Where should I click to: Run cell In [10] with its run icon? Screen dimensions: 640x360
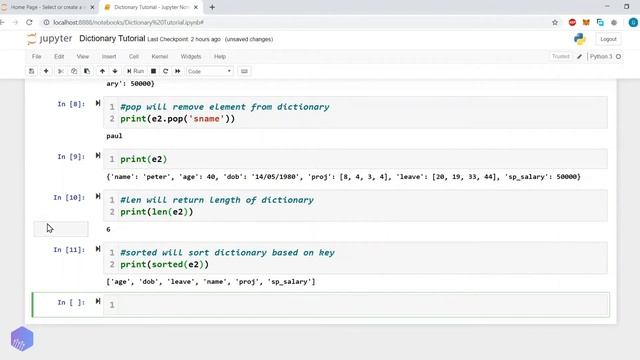pos(98,196)
